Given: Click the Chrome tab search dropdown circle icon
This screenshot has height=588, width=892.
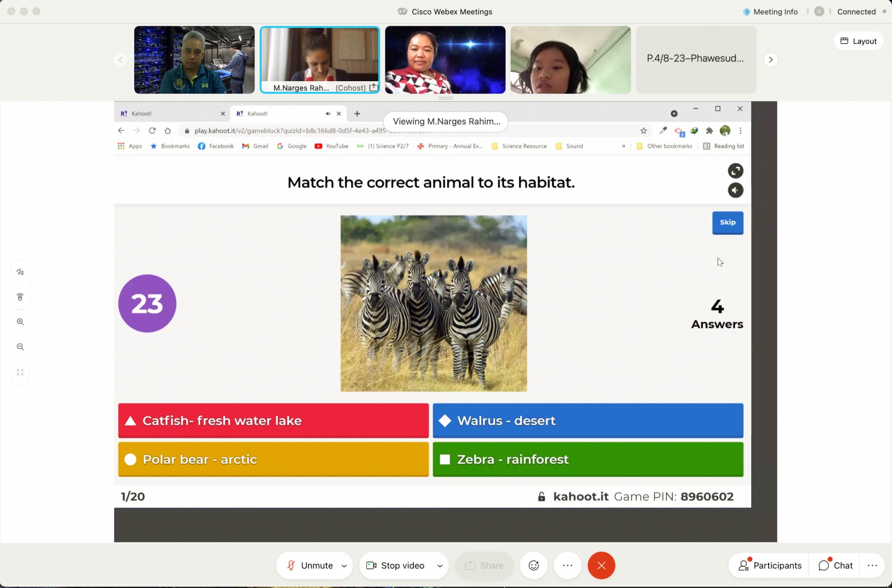Looking at the screenshot, I should coord(674,114).
